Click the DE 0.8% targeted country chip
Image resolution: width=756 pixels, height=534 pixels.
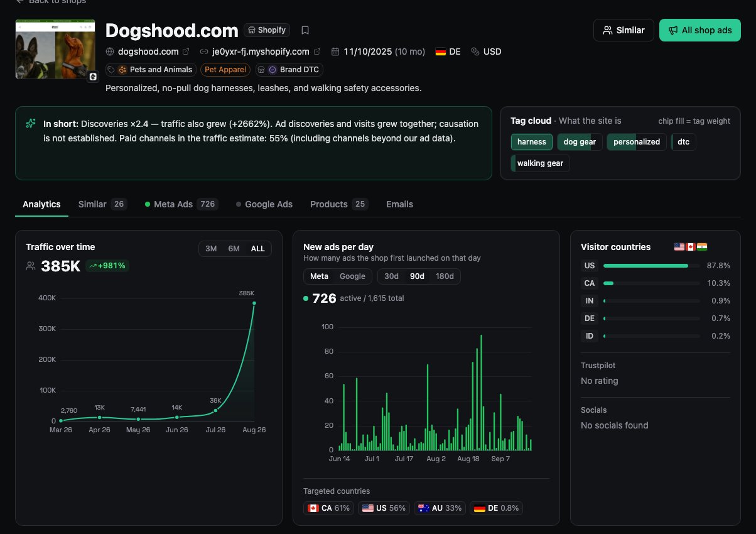pyautogui.click(x=496, y=508)
